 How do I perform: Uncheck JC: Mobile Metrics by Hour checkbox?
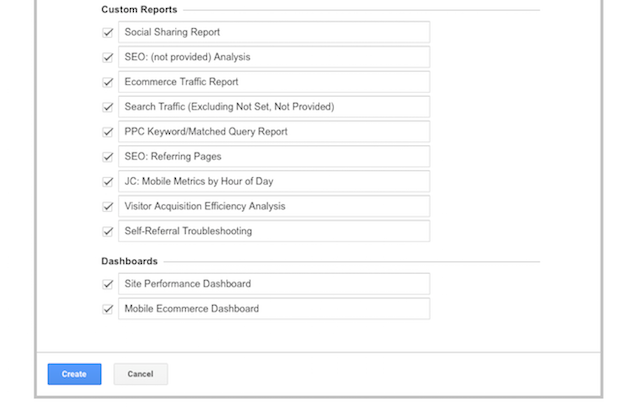pos(108,182)
